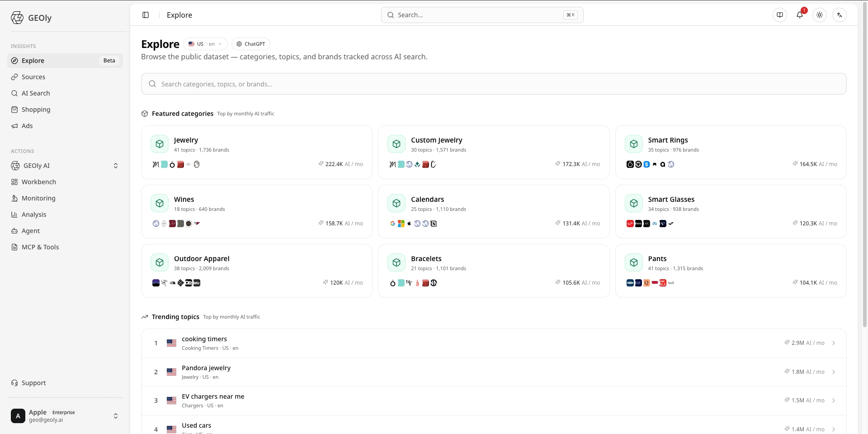Click the Jewelry category cube icon
Image resolution: width=868 pixels, height=434 pixels.
160,144
